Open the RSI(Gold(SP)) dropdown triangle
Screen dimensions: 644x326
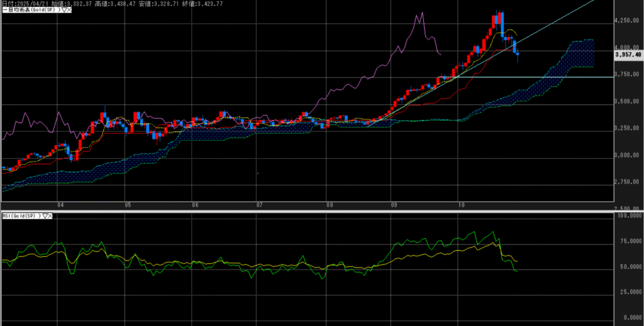tap(44, 216)
